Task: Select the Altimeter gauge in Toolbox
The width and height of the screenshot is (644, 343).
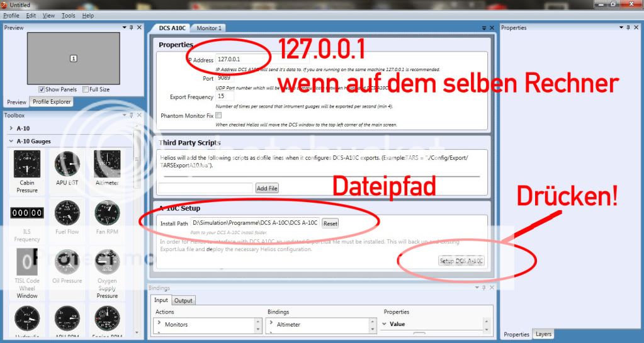Action: pyautogui.click(x=107, y=169)
